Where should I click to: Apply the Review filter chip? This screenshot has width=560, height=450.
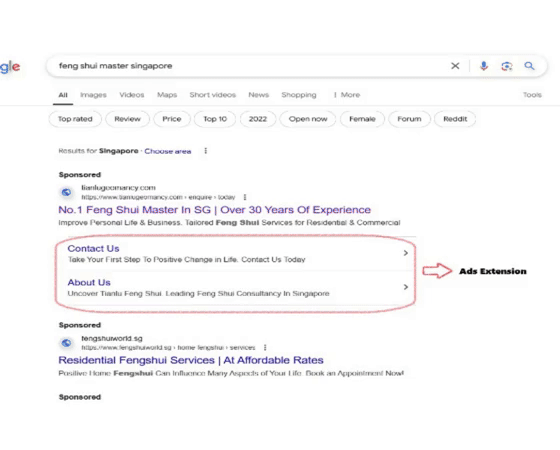(128, 119)
